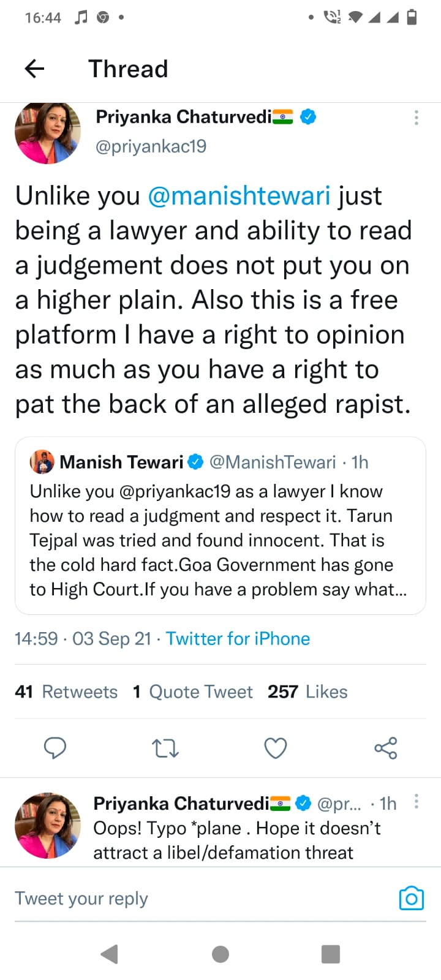Tap the share icon under the tweet
Screen dimensions: 441x980
click(x=385, y=748)
